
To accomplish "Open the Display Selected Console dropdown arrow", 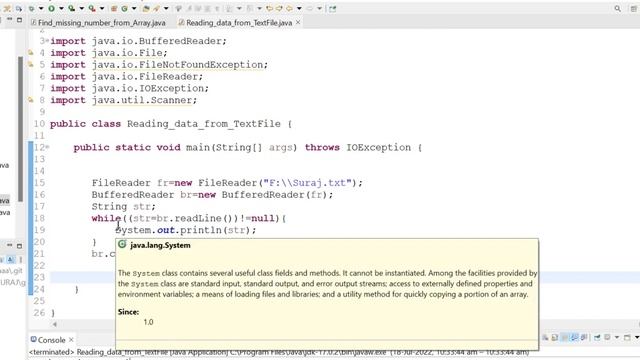I will click(617, 337).
